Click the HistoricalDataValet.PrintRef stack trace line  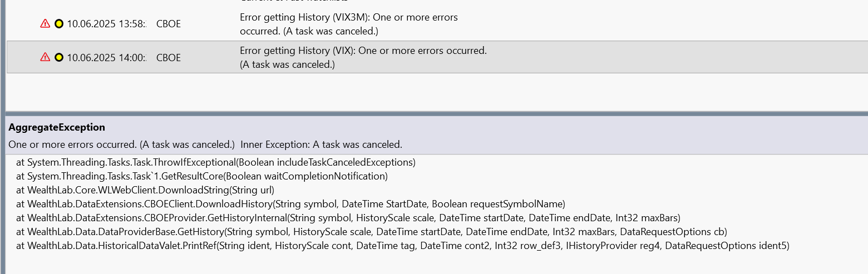tap(402, 245)
